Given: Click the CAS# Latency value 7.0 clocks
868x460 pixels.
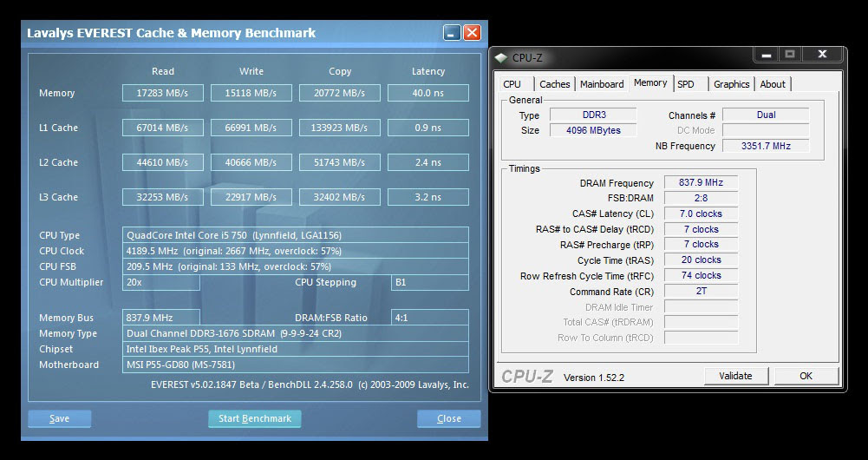Looking at the screenshot, I should [701, 214].
